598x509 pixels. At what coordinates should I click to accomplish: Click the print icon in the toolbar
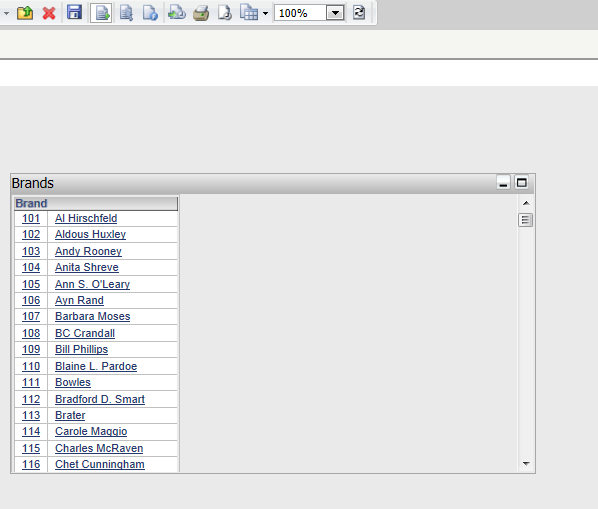(x=201, y=13)
